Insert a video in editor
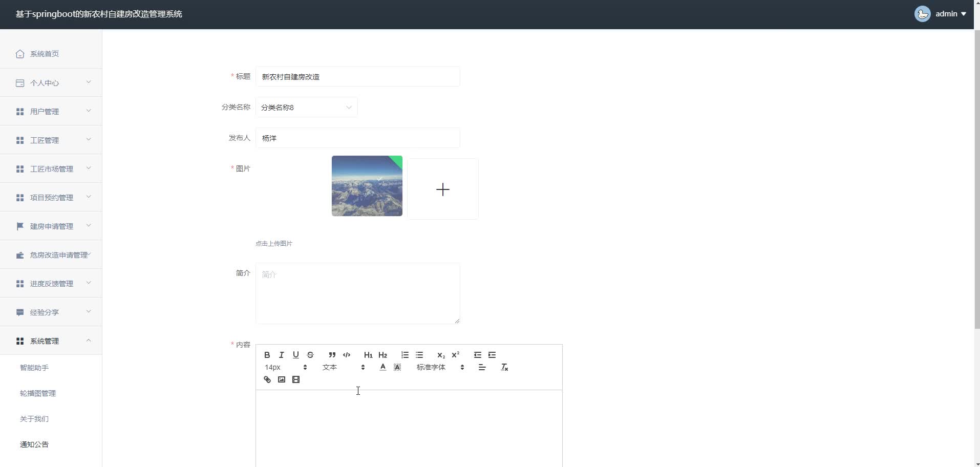 [295, 379]
